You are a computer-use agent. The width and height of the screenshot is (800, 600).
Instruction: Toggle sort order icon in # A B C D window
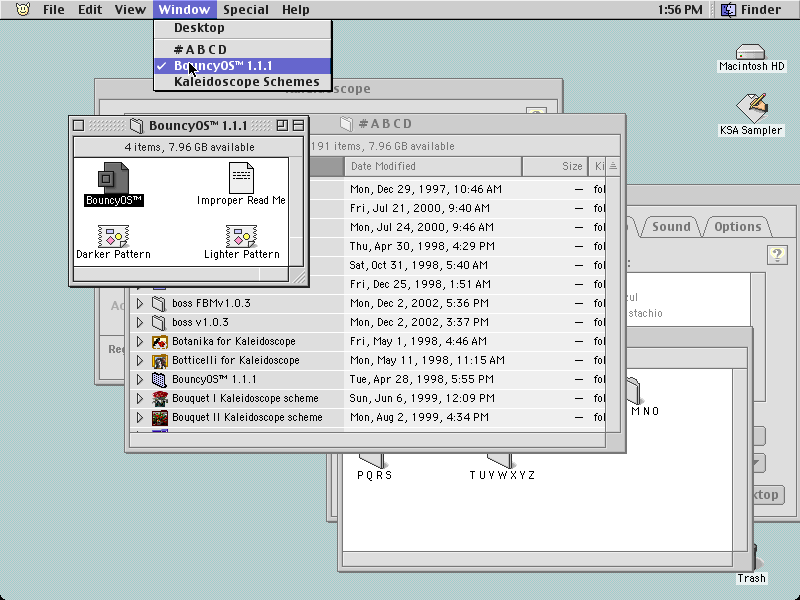(613, 166)
